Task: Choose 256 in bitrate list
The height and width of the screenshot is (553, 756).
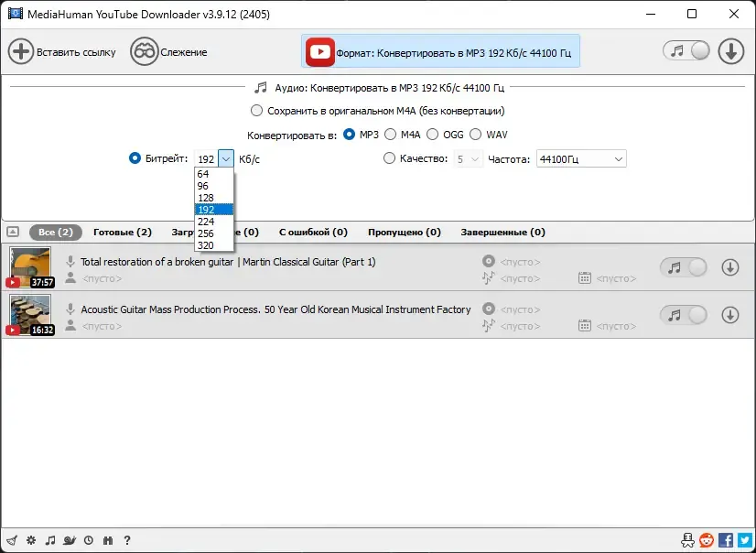Action: click(214, 233)
